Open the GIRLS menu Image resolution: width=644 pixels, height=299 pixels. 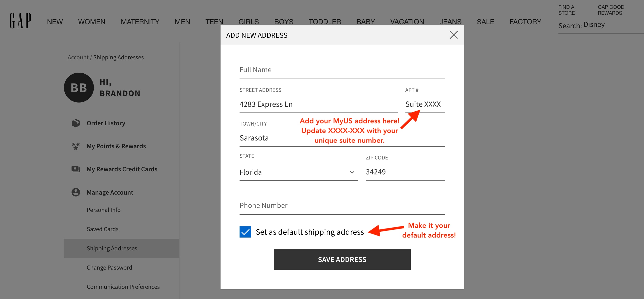[x=249, y=22]
